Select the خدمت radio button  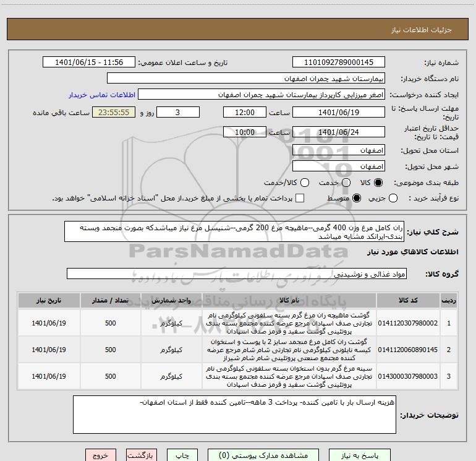(346, 183)
